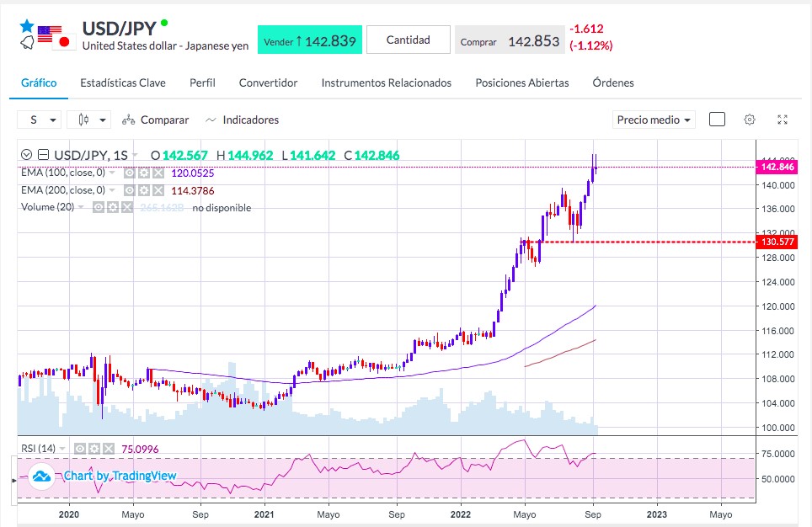812x527 pixels.
Task: Remove the EMA 100 indicator
Action: (x=158, y=173)
